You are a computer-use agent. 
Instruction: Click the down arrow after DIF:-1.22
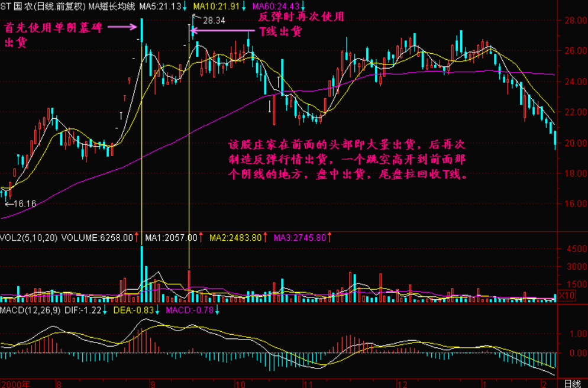click(x=105, y=310)
